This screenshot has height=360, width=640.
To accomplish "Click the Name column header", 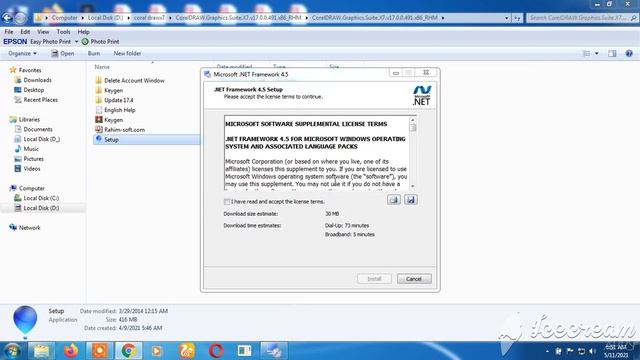I will pos(102,67).
